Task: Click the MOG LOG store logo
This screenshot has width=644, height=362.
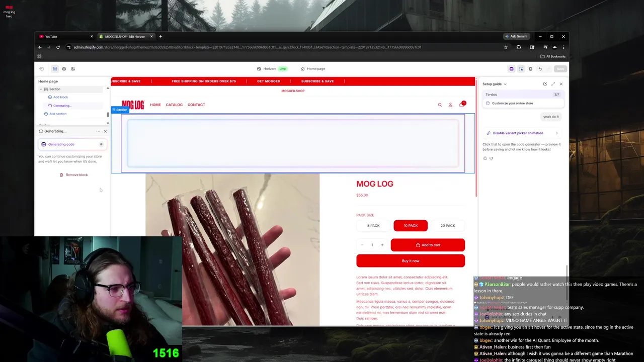Action: pyautogui.click(x=133, y=105)
